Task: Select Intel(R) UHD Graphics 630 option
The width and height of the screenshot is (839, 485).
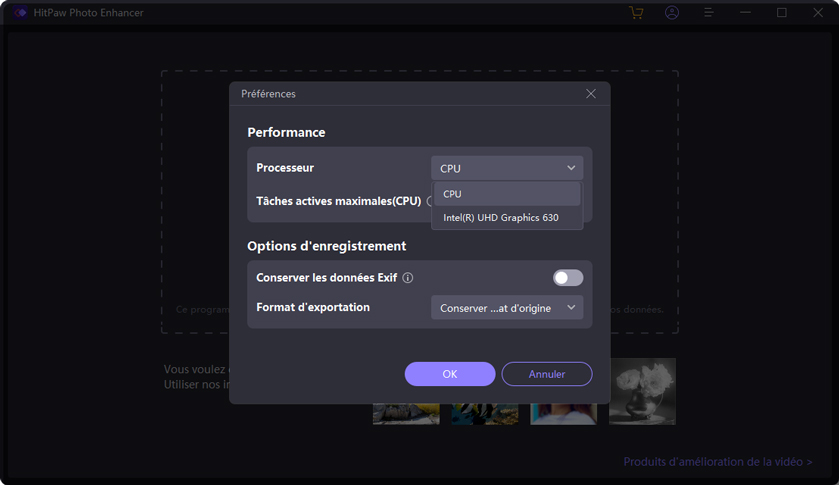Action: pos(507,217)
